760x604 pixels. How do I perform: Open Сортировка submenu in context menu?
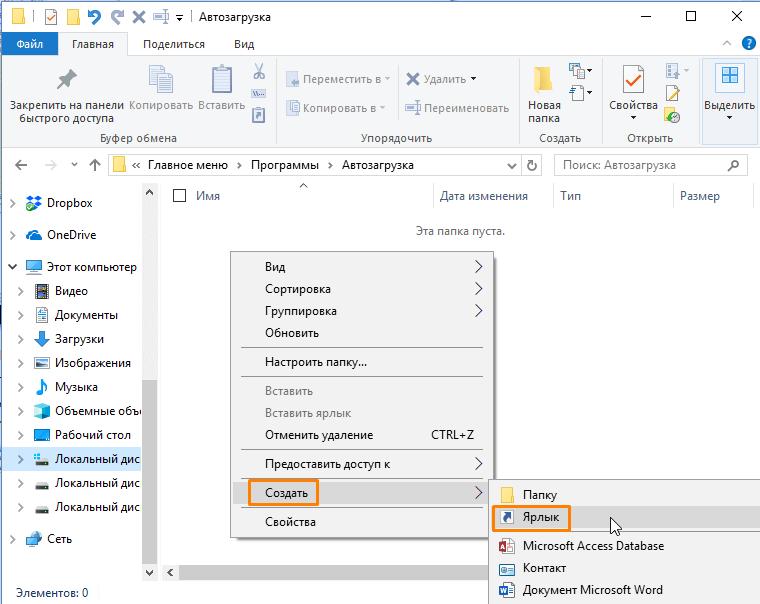pyautogui.click(x=362, y=289)
